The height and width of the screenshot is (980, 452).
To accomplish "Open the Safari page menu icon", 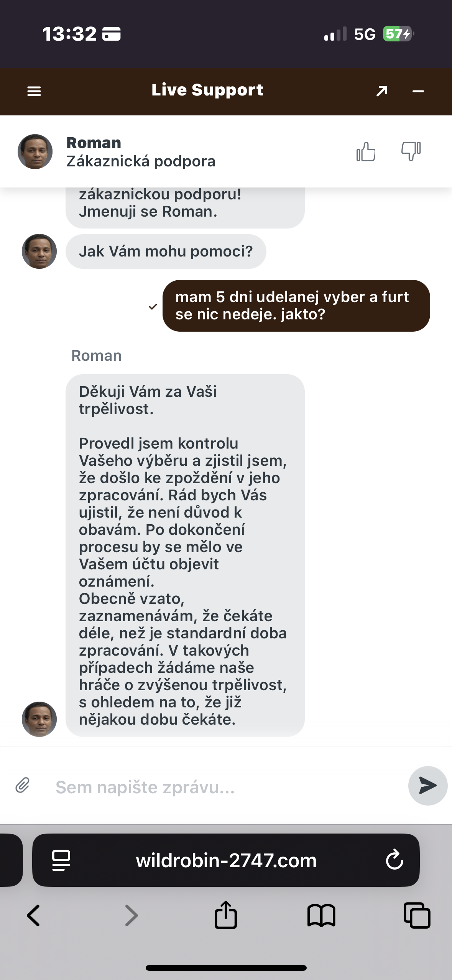I will (x=61, y=860).
